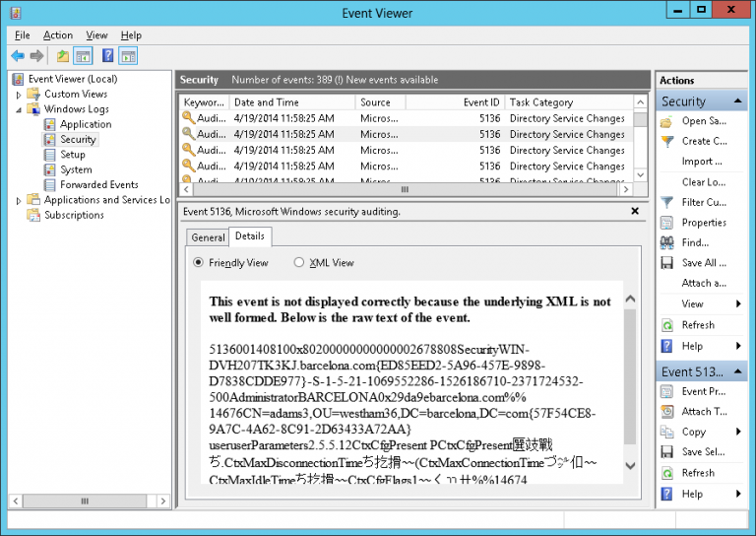Collapse the Security actions section

[737, 100]
